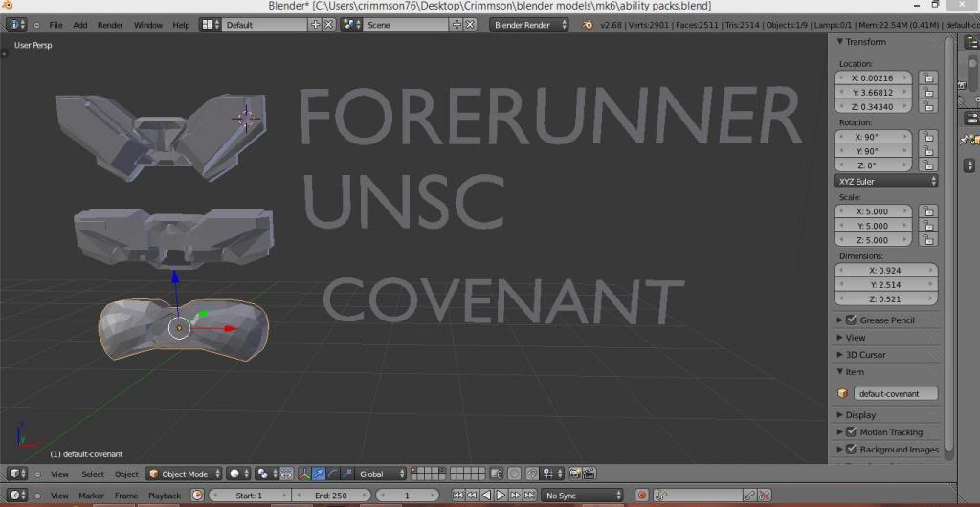This screenshot has height=507, width=980.
Task: Toggle proportional editing mode
Action: [514, 474]
